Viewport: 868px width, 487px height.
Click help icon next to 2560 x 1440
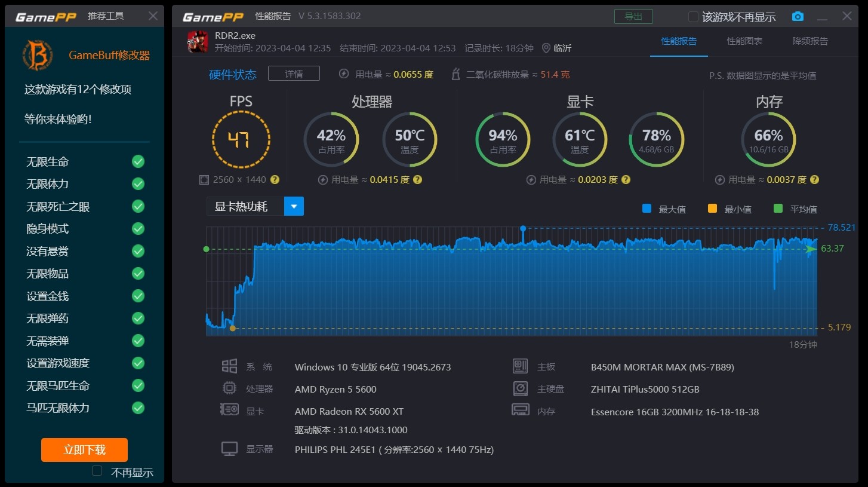pyautogui.click(x=275, y=179)
